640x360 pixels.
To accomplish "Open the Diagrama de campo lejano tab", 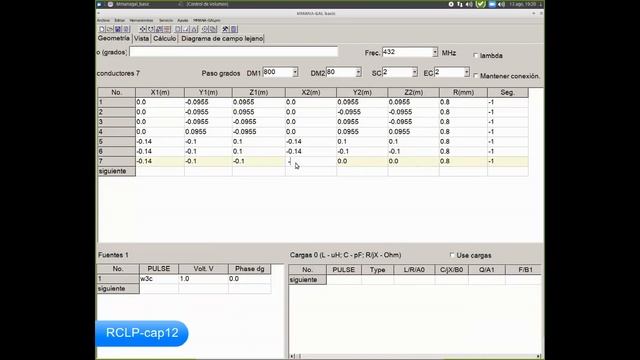I will click(x=222, y=38).
